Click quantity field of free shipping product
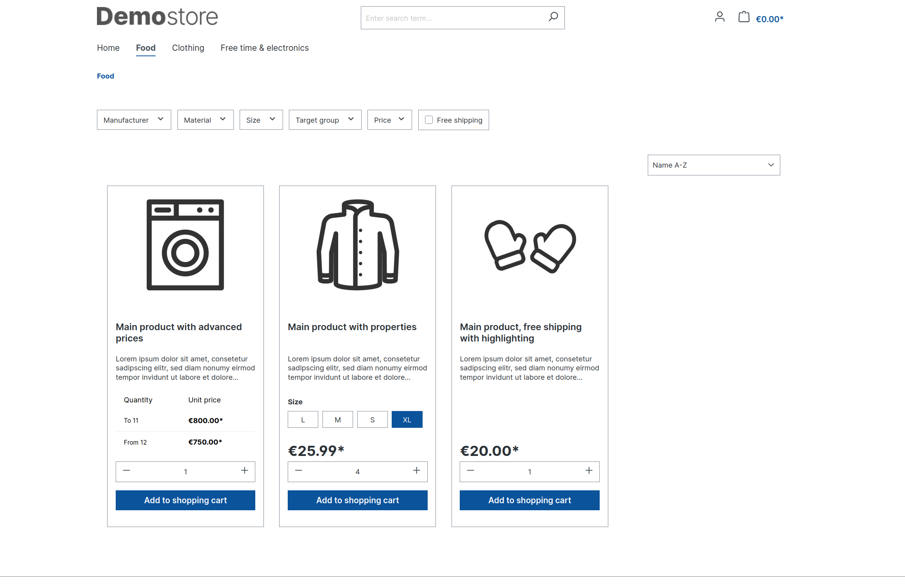The height and width of the screenshot is (588, 905). coord(530,472)
